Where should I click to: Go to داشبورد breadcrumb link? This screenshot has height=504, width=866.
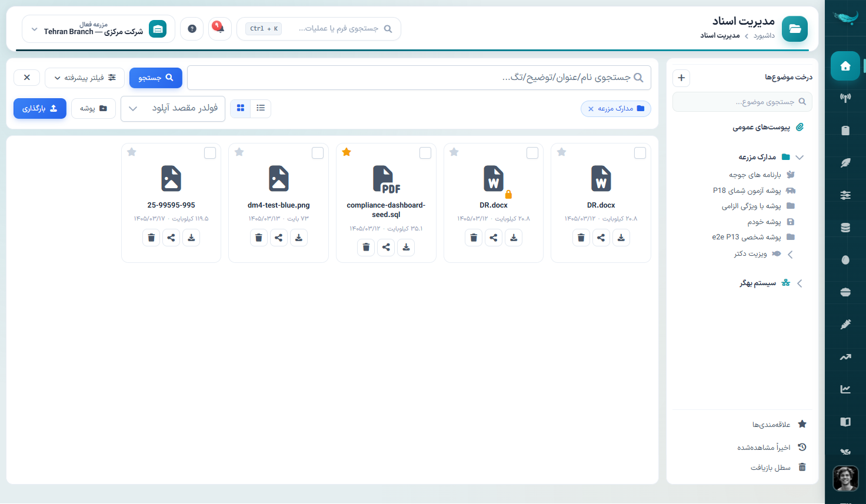[x=764, y=36]
